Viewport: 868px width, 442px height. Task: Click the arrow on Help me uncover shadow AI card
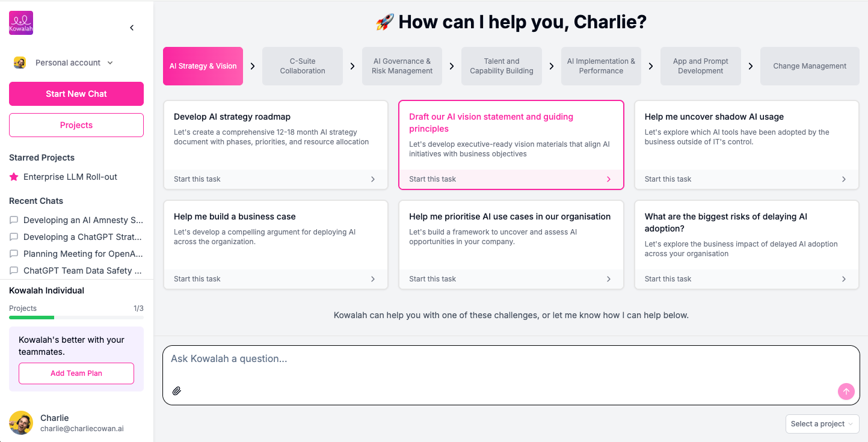click(x=844, y=179)
